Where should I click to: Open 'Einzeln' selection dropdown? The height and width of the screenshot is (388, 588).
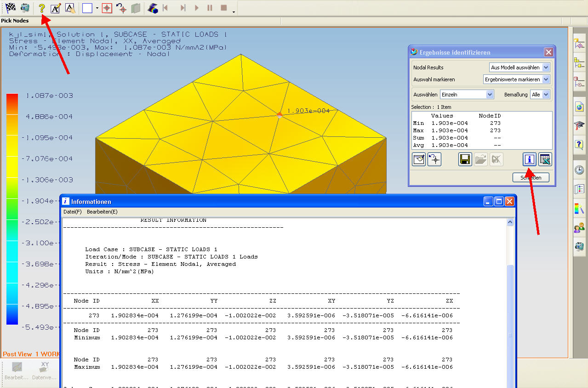click(490, 94)
